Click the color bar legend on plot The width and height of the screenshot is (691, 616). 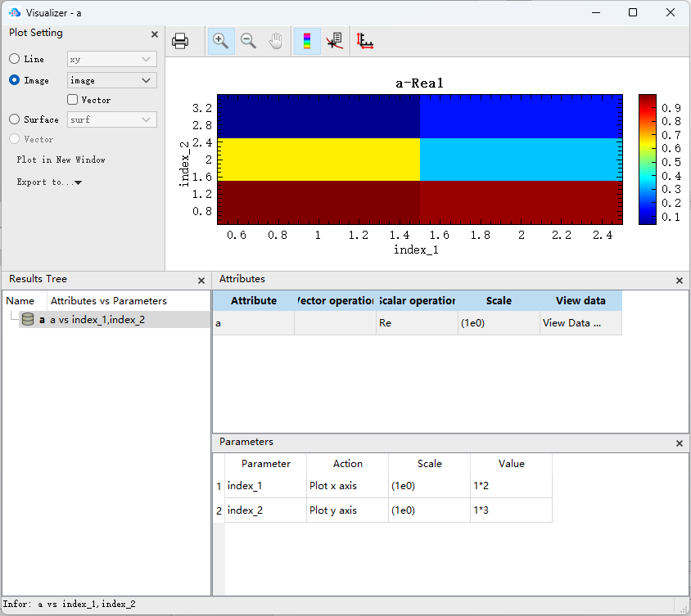[647, 159]
